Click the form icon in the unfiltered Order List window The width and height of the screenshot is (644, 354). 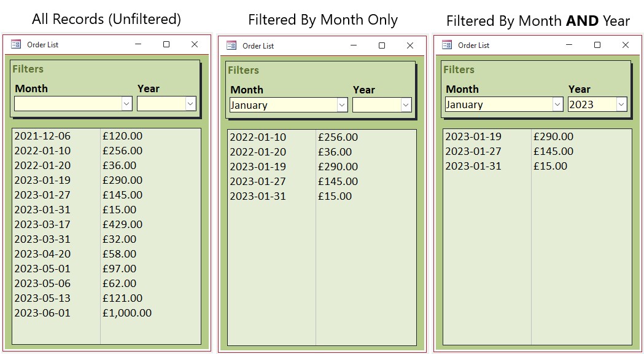(x=16, y=44)
